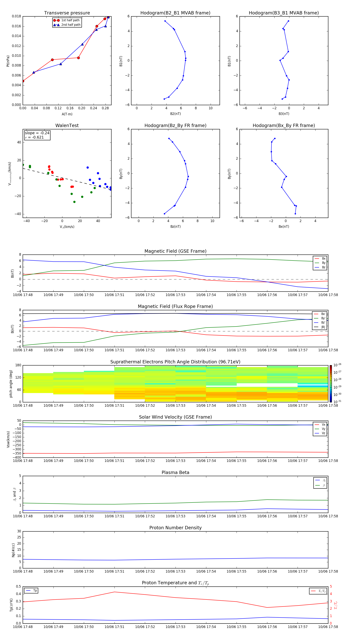
Task: Click the 'Solar Wind Velocity (GSE Frame)' title
Action: coord(175,417)
